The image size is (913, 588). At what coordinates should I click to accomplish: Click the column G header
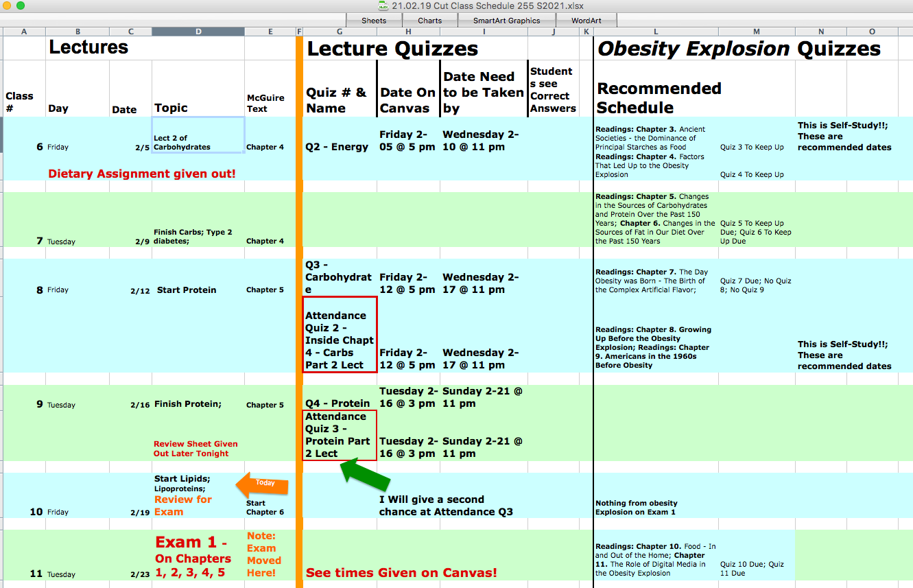pyautogui.click(x=340, y=32)
